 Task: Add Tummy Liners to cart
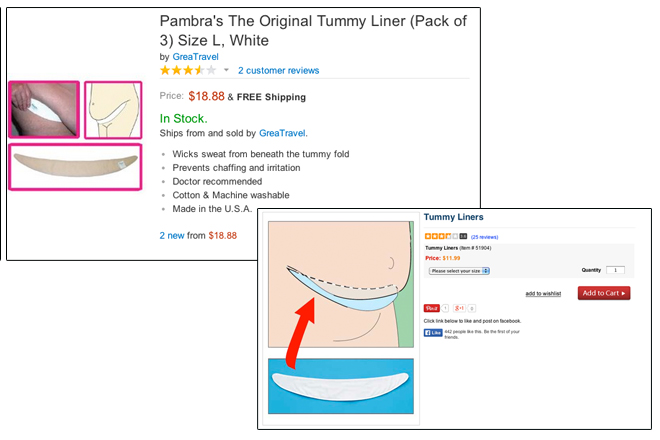[x=604, y=293]
